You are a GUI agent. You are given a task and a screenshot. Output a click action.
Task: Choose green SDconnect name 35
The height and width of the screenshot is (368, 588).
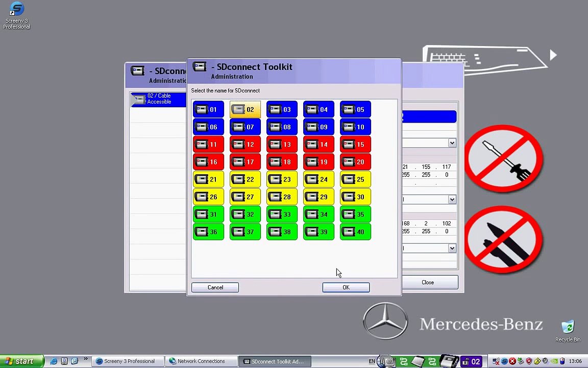point(355,214)
